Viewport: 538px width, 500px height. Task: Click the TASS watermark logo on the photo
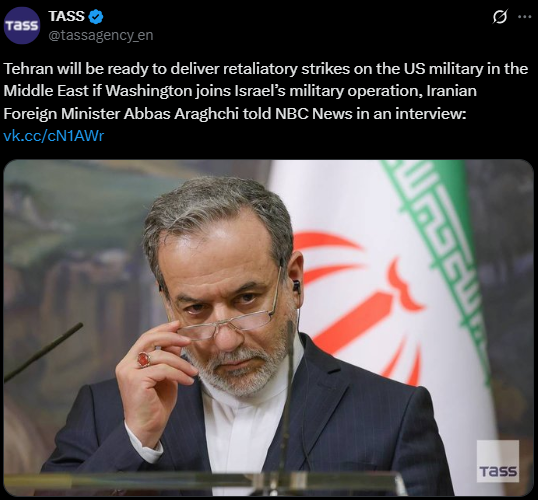tap(498, 461)
